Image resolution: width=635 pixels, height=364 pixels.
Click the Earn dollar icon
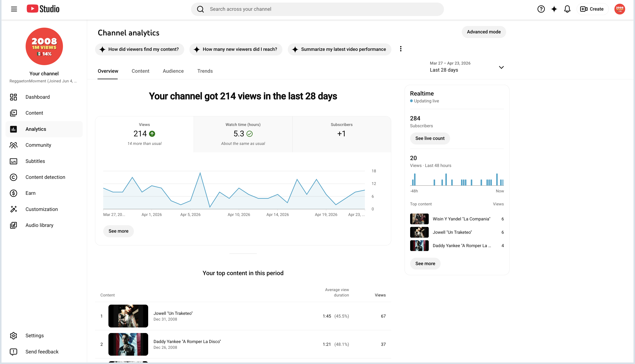(x=14, y=193)
